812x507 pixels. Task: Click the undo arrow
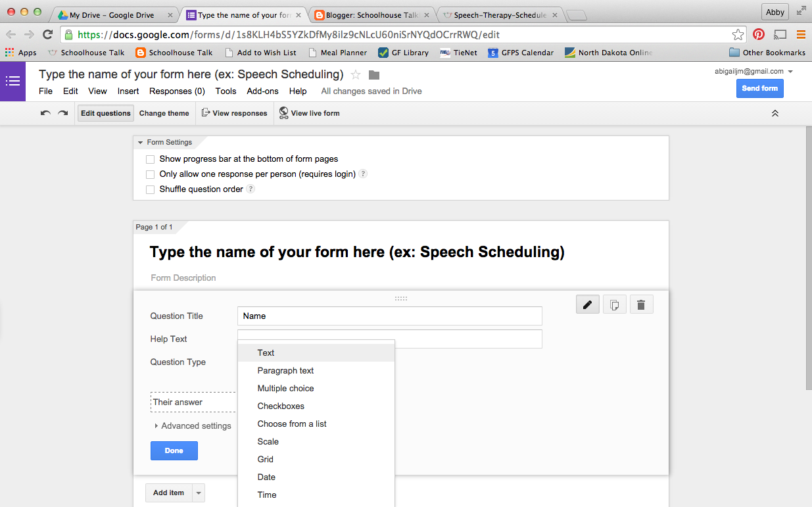coord(45,112)
